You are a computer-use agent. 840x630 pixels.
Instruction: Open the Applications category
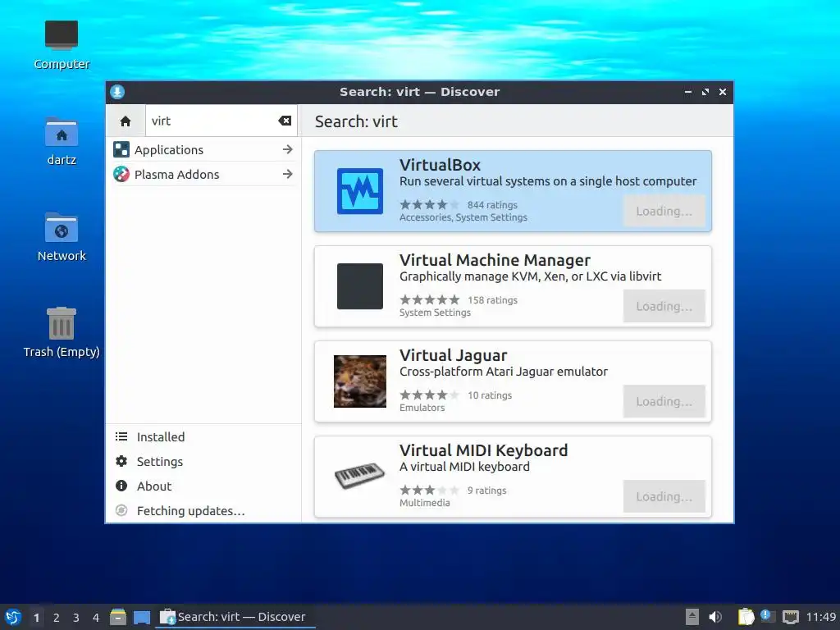(203, 149)
